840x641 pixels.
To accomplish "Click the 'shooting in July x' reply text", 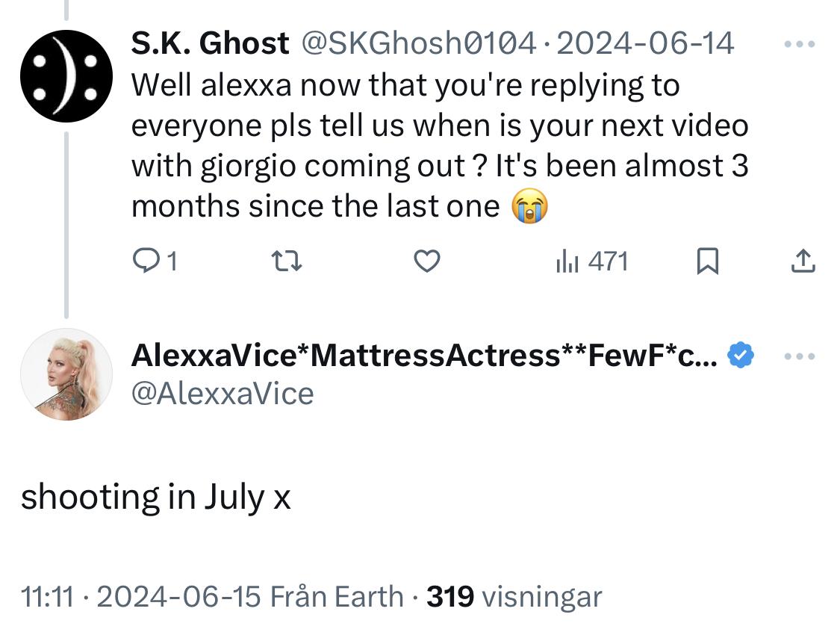I will [155, 497].
